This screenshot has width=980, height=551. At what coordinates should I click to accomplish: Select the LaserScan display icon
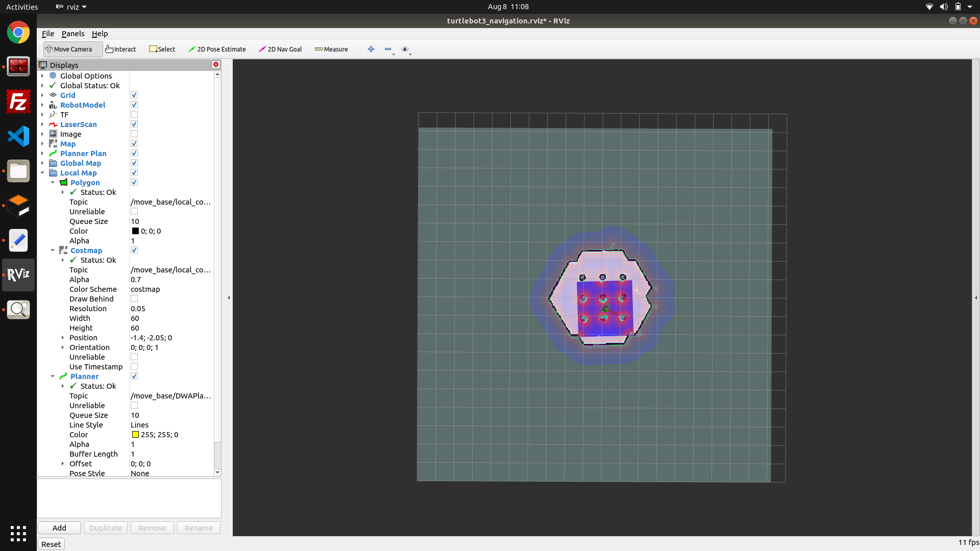tap(53, 124)
